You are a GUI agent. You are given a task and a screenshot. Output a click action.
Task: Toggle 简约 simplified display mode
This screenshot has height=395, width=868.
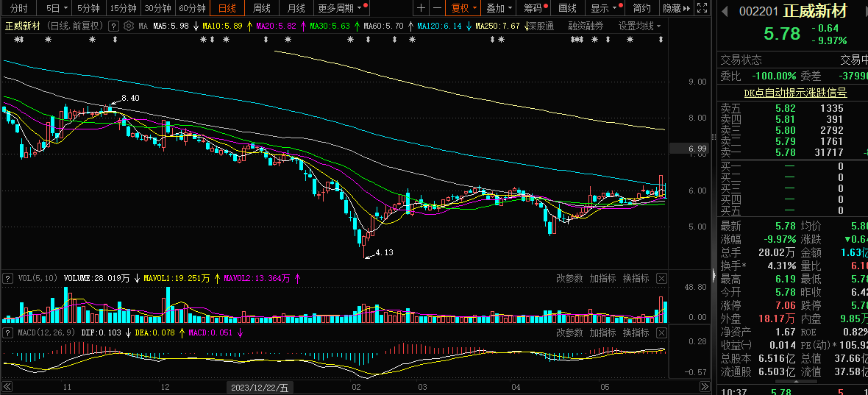click(x=641, y=8)
